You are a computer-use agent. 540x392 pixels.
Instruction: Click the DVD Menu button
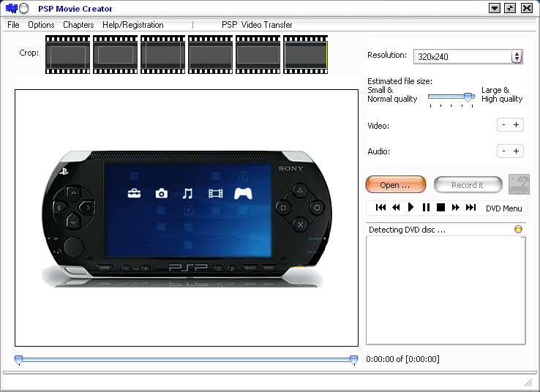pyautogui.click(x=503, y=208)
